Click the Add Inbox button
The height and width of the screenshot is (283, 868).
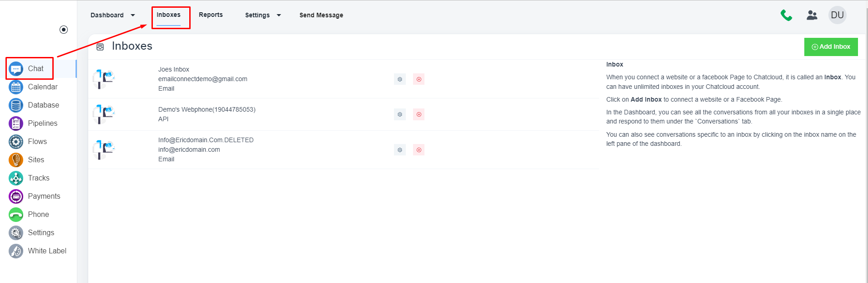(831, 47)
